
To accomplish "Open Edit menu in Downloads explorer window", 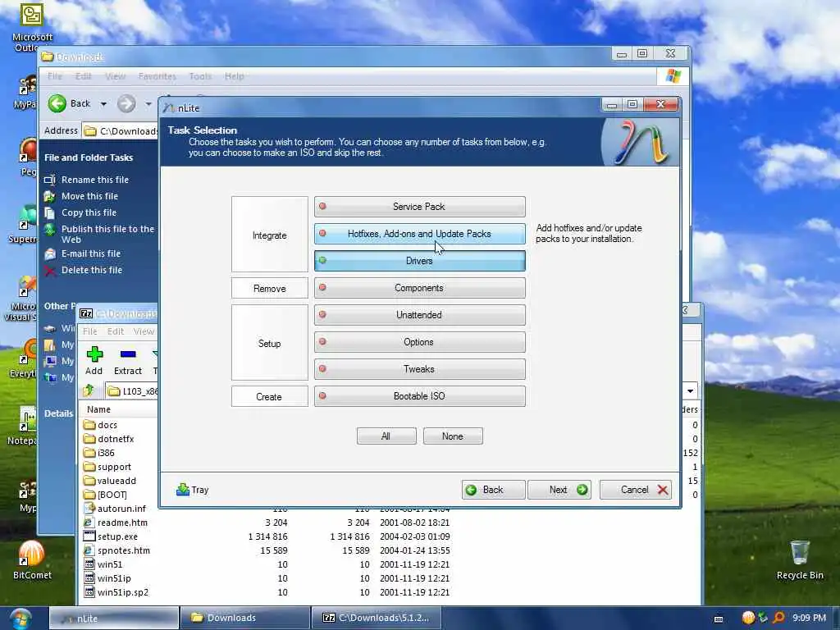I will [83, 76].
